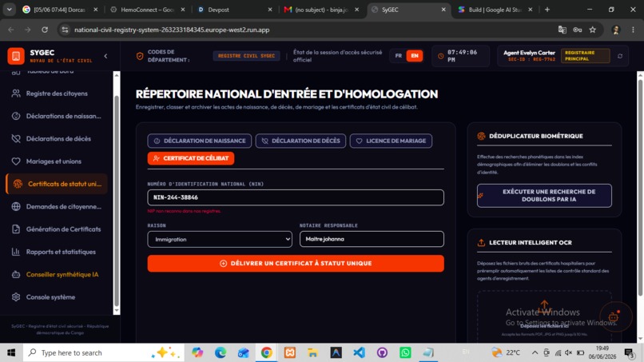Viewport: 644px width, 362px height.
Task: Click the broken heart icon beside Déclarations de décès
Action: [16, 139]
